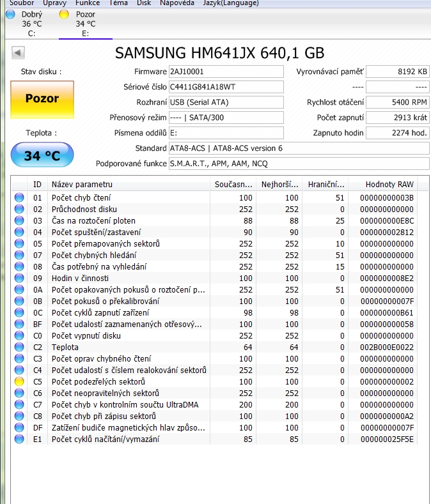Select drive E: with Pozor status
This screenshot has width=431, height=504.
86,24
